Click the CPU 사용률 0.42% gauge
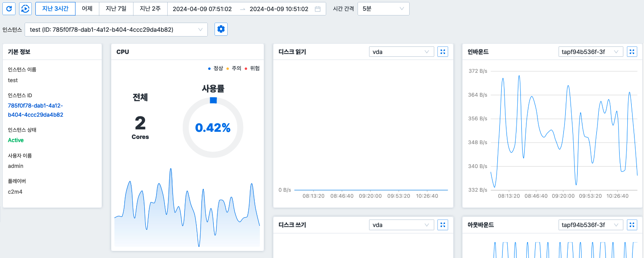Screen dimensions: 644x258 pyautogui.click(x=213, y=127)
